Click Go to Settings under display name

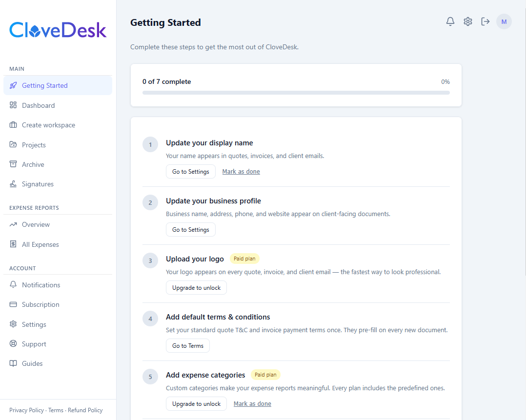point(190,171)
